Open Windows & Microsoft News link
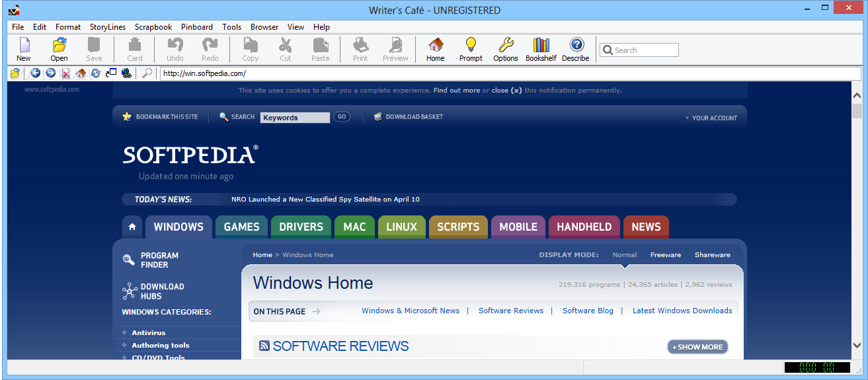 click(x=411, y=311)
